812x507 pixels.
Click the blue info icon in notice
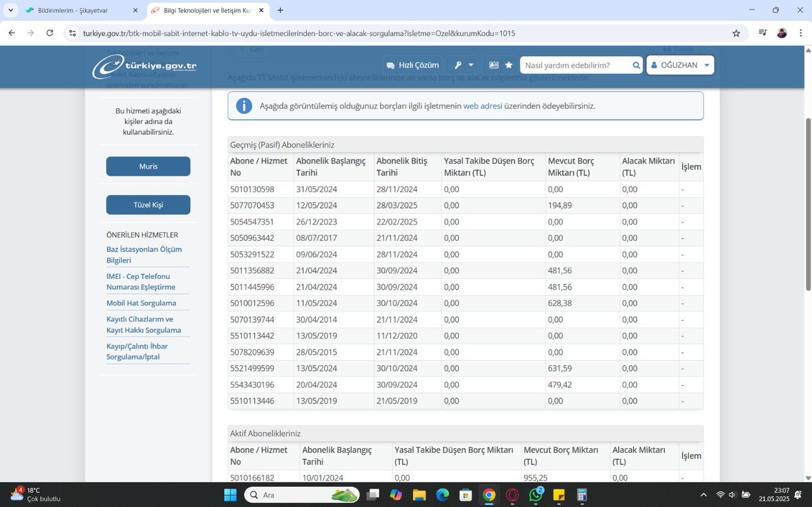coord(244,106)
